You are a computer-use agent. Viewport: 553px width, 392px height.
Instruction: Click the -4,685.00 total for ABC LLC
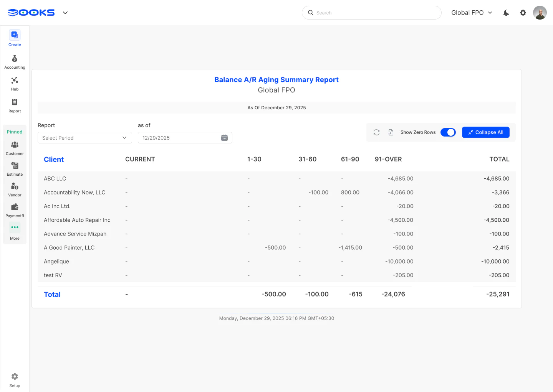(497, 179)
